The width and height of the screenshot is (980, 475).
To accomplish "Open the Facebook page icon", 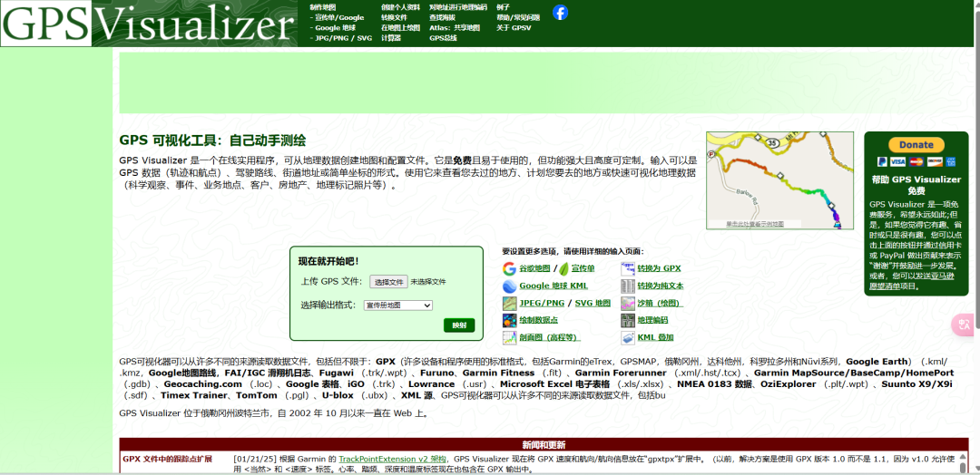I will click(x=561, y=13).
